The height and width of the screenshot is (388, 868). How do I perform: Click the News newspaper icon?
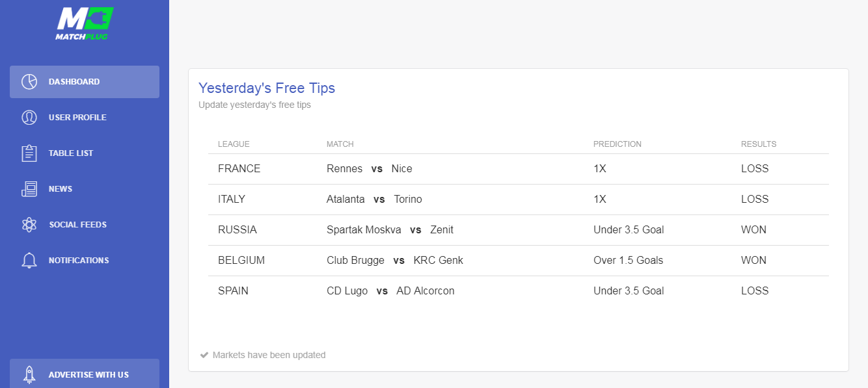coord(29,189)
